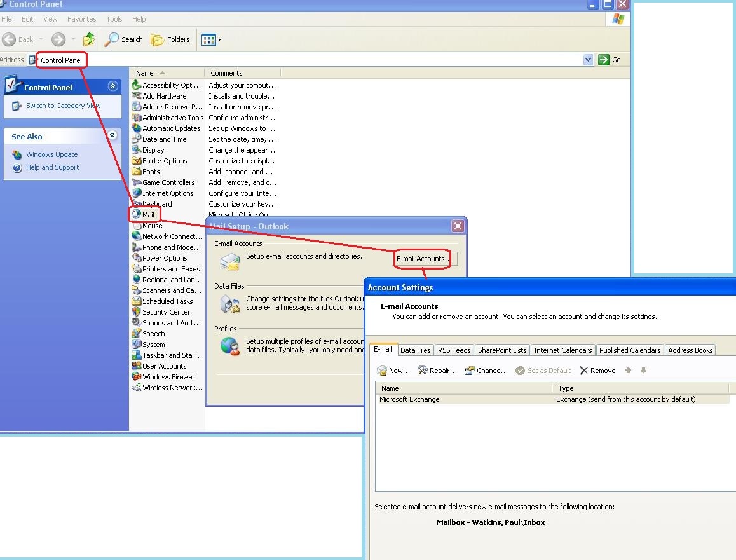Click the E-mail Accounts button

coord(423,259)
